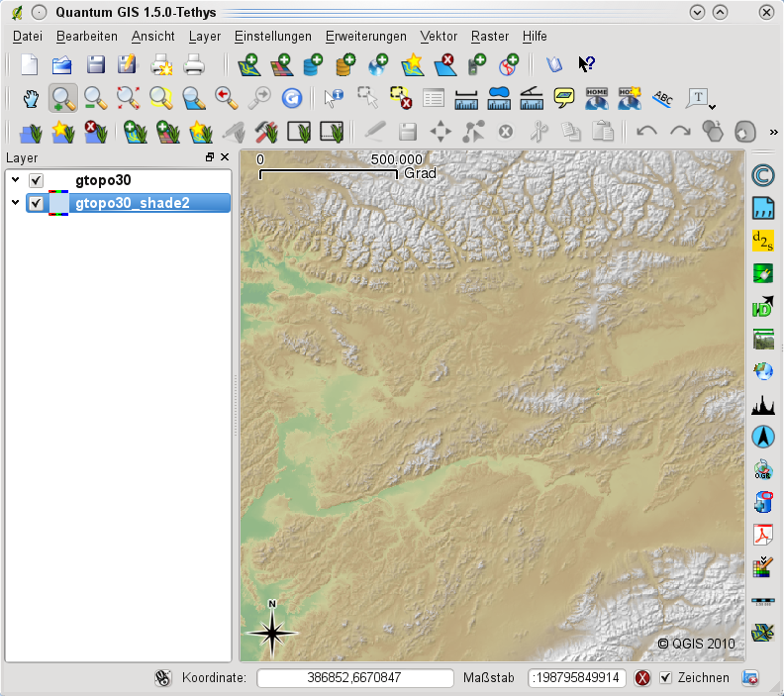Image resolution: width=784 pixels, height=696 pixels.
Task: Select the Pan Map hand tool
Action: 31,98
